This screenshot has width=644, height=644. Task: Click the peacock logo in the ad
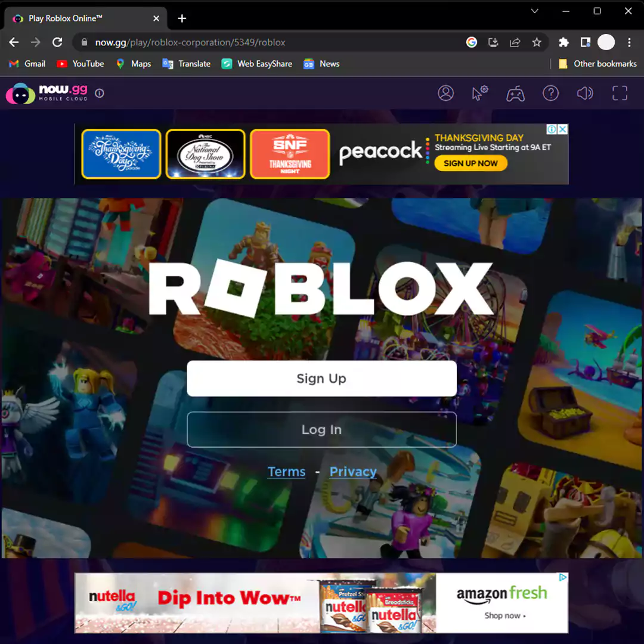380,152
